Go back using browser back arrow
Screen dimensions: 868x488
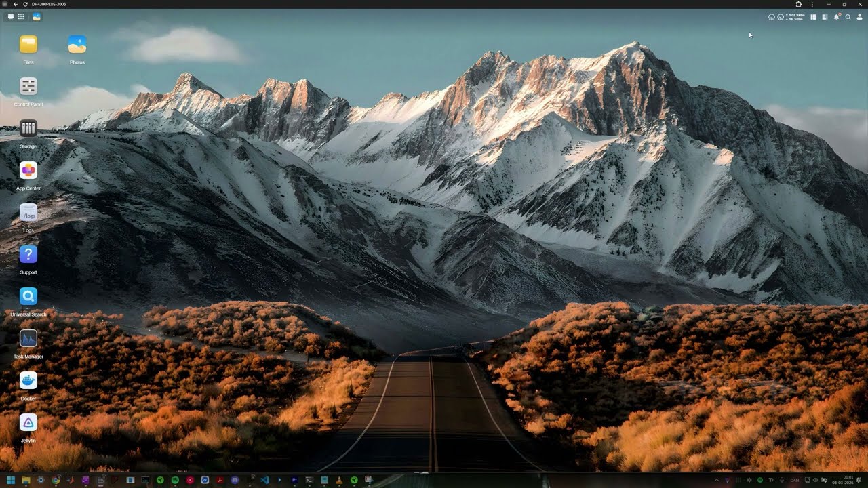tap(16, 4)
